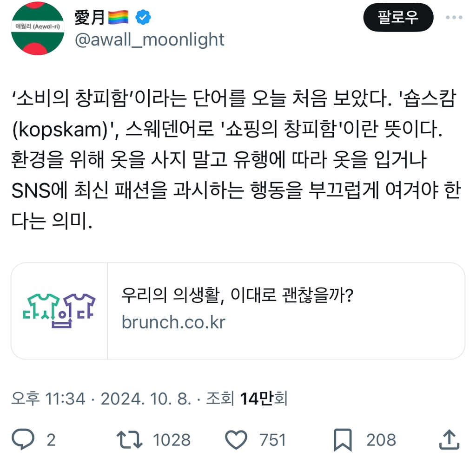
Task: Open the reply composer for this tweet
Action: tap(23, 439)
